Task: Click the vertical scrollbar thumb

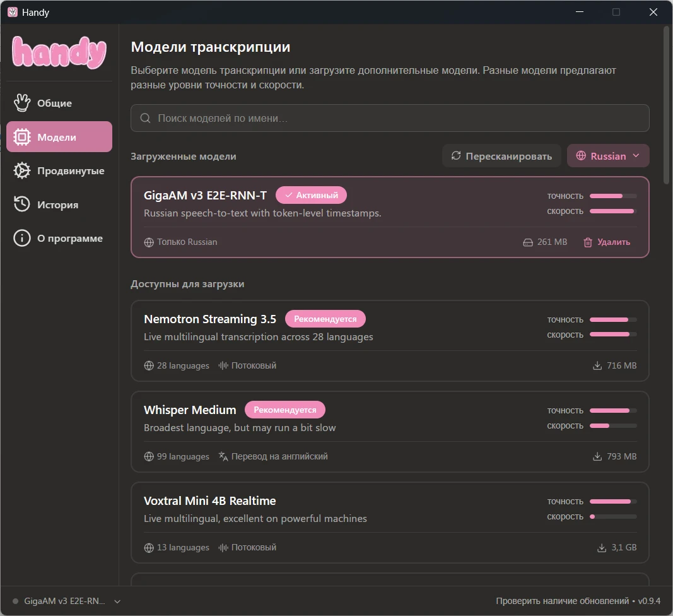Action: click(667, 105)
